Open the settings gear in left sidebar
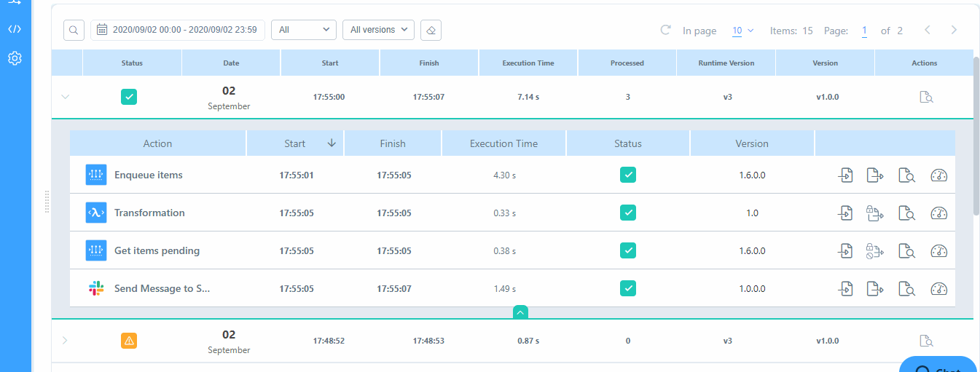 tap(15, 58)
